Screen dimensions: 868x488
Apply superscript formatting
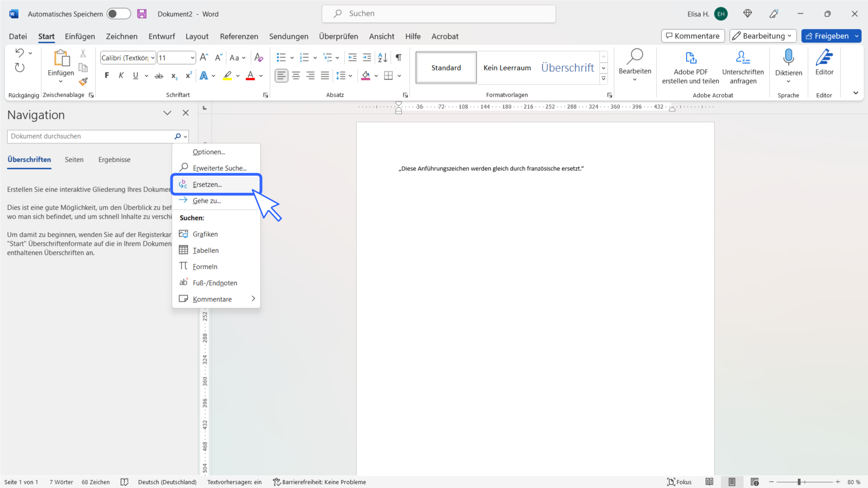[189, 75]
